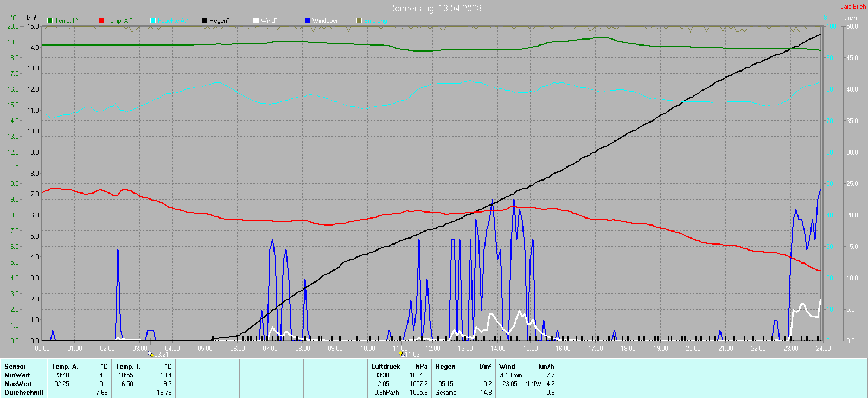The height and width of the screenshot is (398, 868).
Task: Click the chart title Donnerstag, 13.04.2023
Action: click(435, 8)
